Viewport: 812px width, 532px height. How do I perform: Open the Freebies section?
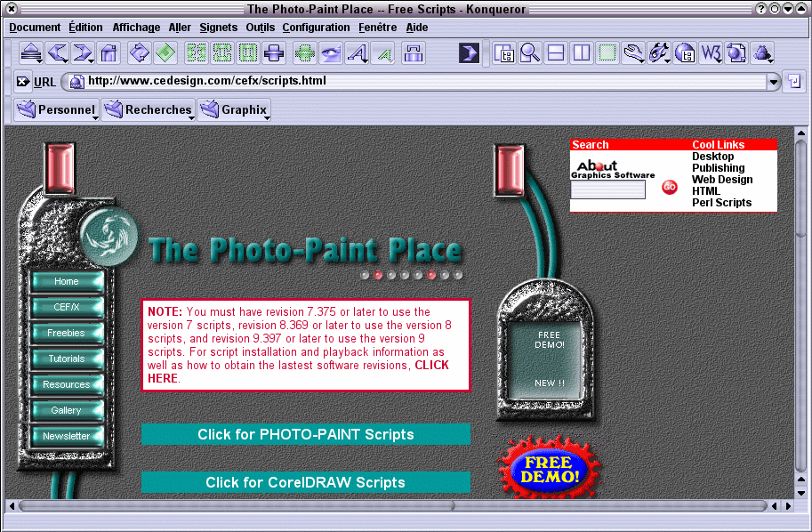68,333
